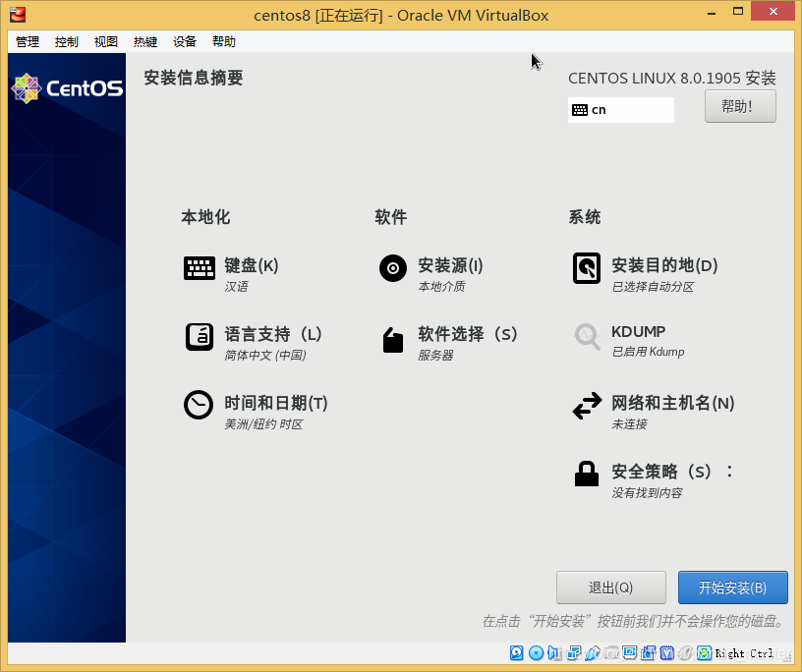This screenshot has height=672, width=802.
Task: Click the audio status bar icon
Action: point(553,652)
